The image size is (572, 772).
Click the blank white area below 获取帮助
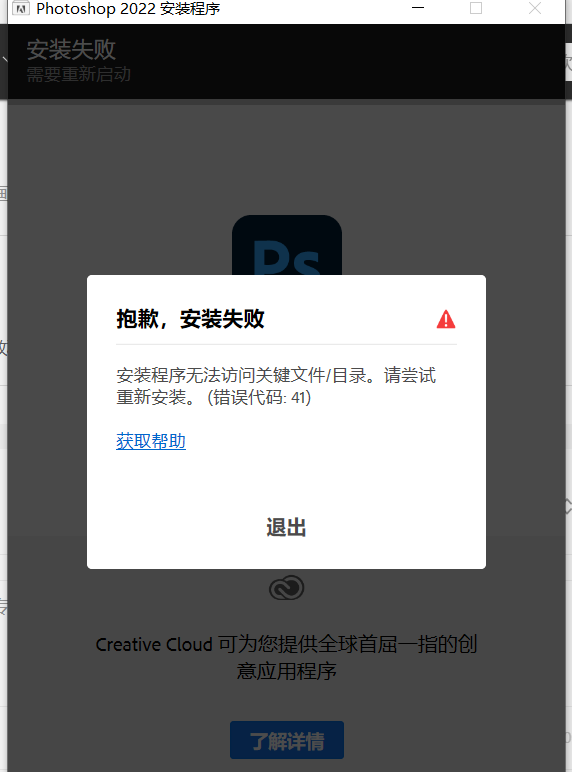click(x=286, y=482)
